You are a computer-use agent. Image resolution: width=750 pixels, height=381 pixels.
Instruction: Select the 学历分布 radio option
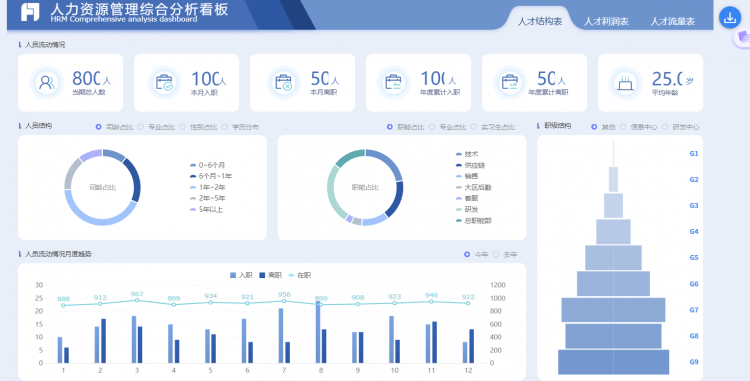click(224, 127)
